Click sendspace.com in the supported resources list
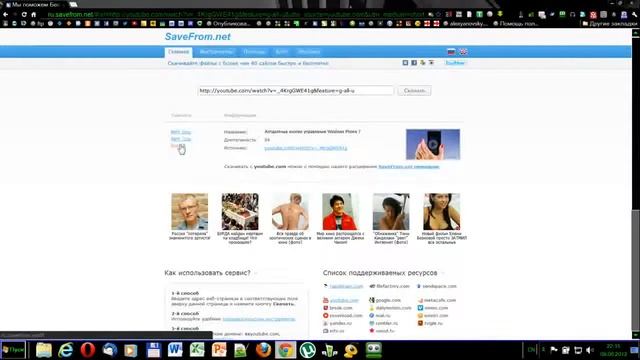 440,287
